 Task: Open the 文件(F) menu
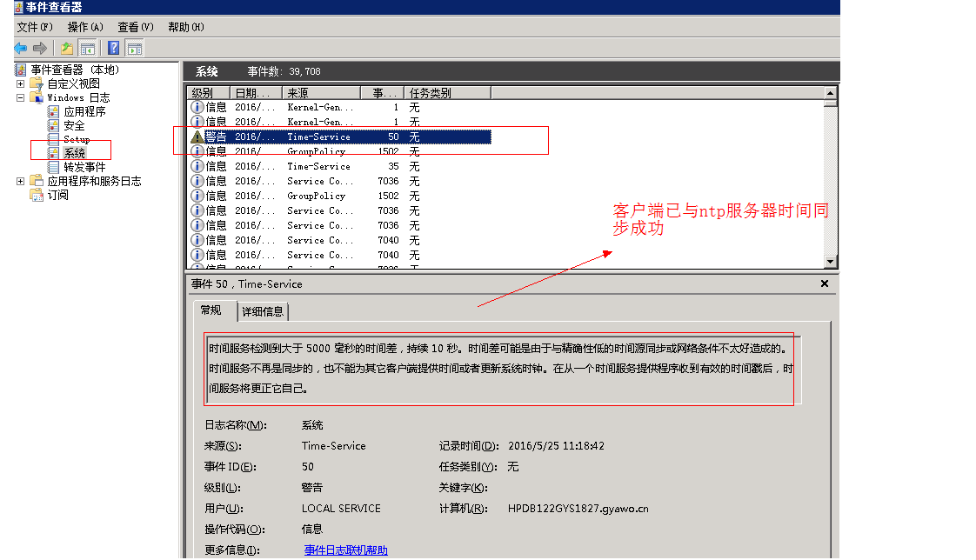35,27
